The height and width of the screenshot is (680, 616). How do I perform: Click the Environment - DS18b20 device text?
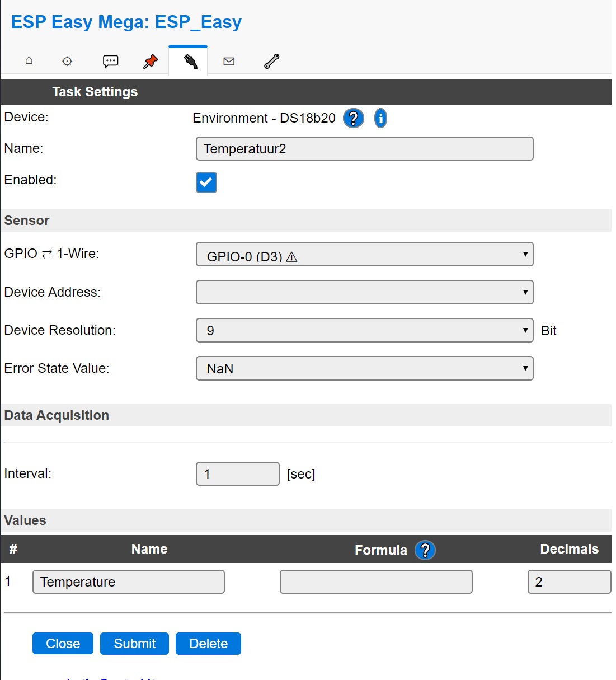coord(264,118)
